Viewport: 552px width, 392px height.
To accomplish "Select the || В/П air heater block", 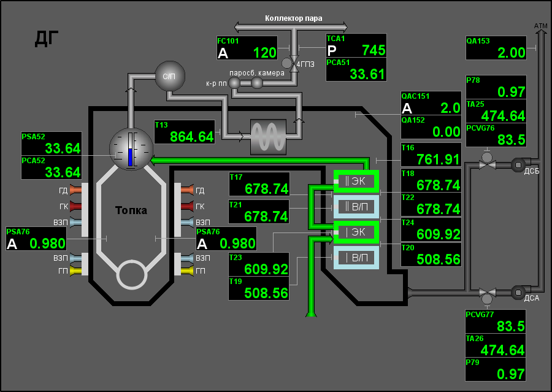I will (356, 207).
